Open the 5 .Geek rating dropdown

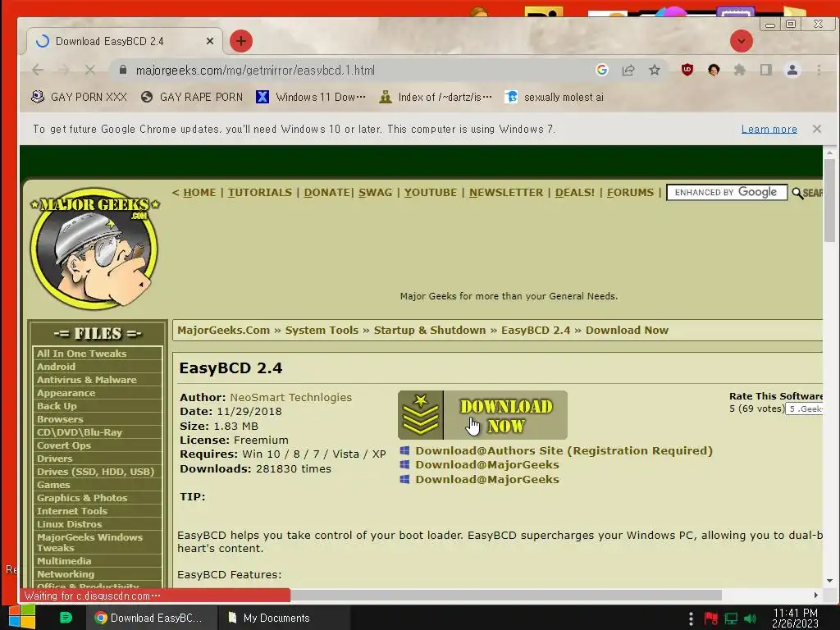tap(805, 409)
